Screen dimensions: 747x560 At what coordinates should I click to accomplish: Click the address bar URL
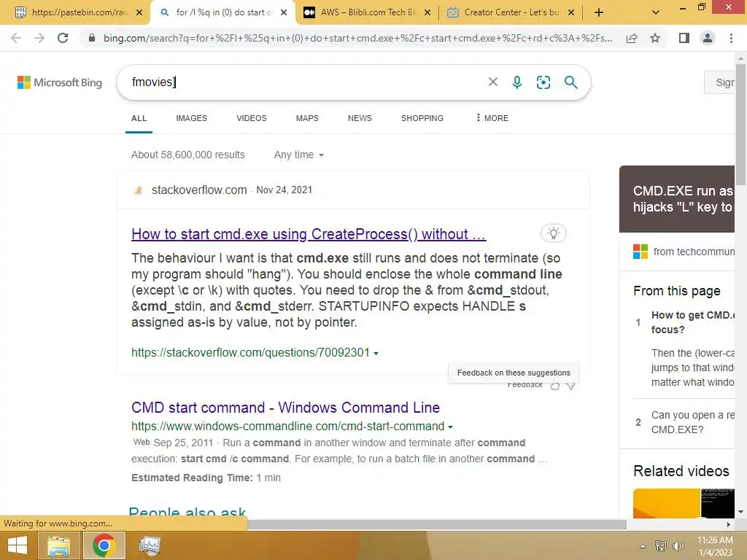[357, 38]
